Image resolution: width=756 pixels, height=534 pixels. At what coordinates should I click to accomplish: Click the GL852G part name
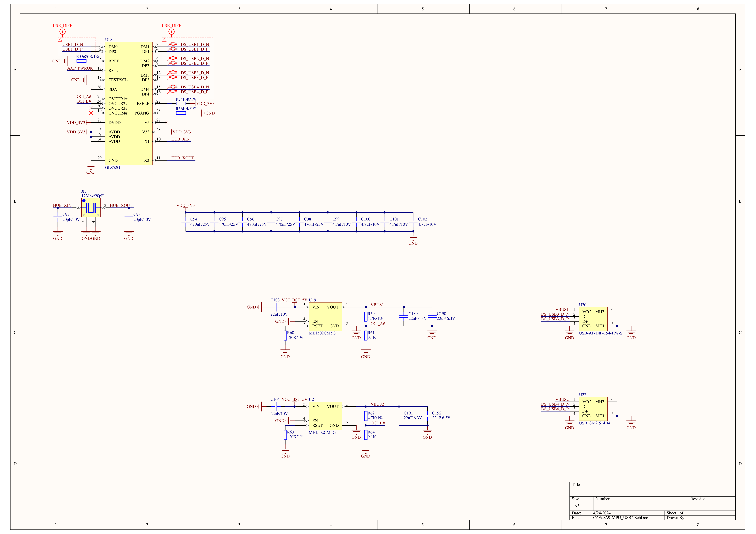pyautogui.click(x=113, y=168)
